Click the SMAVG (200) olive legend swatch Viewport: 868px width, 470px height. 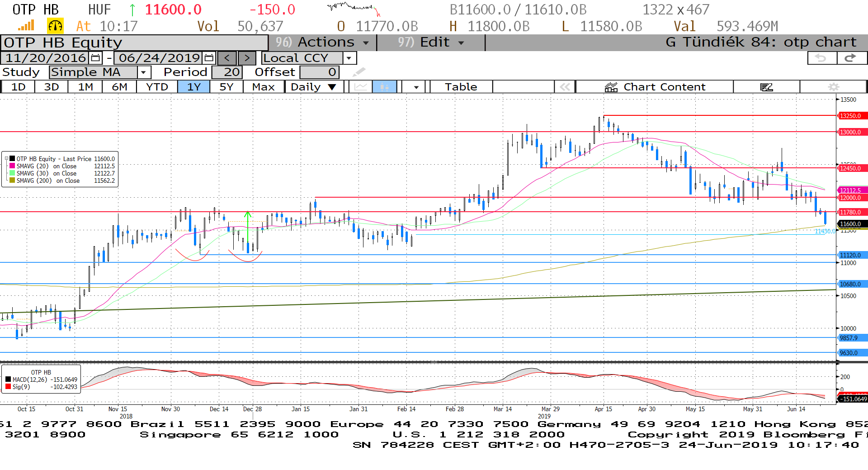13,180
